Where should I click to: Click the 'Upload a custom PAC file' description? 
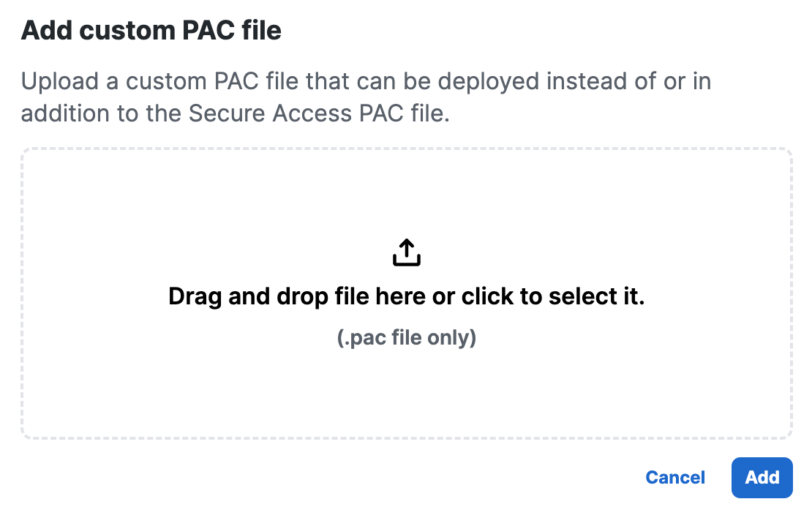366,97
